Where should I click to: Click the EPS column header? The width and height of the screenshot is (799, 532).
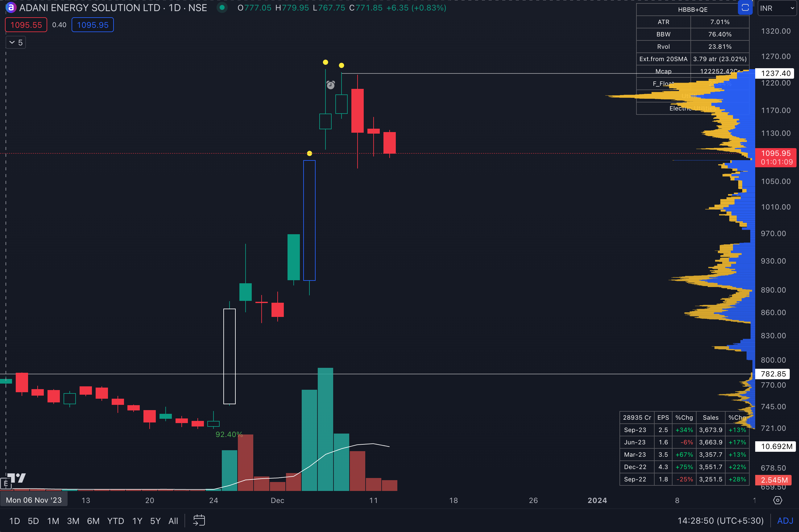(x=663, y=418)
